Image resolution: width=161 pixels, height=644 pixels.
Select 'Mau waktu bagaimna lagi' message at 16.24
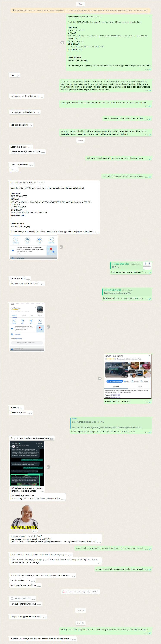tap(43, 575)
